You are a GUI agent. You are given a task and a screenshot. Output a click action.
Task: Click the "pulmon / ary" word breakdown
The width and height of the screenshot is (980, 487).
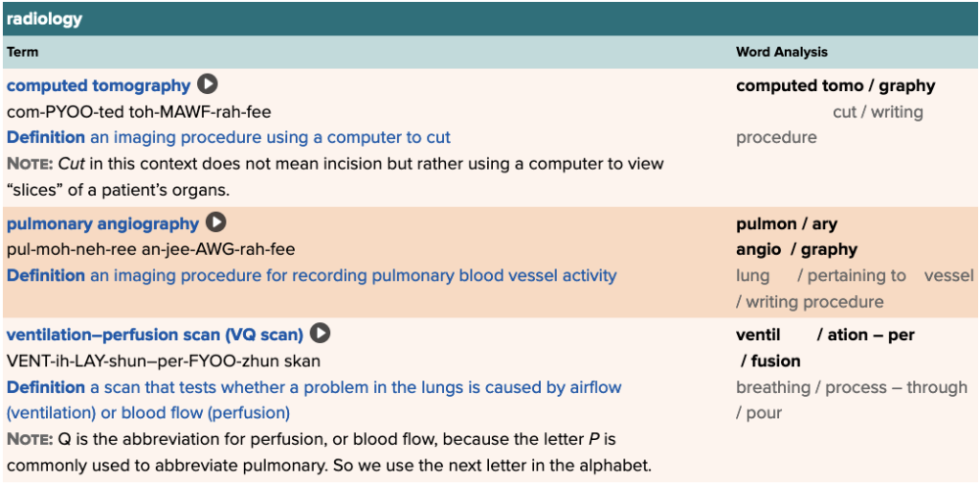coord(786,224)
